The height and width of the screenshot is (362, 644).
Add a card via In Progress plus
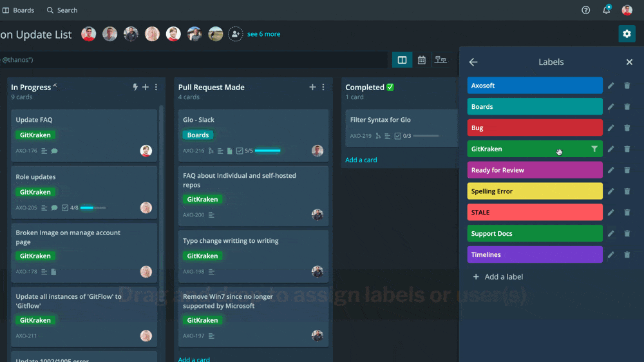click(x=146, y=87)
